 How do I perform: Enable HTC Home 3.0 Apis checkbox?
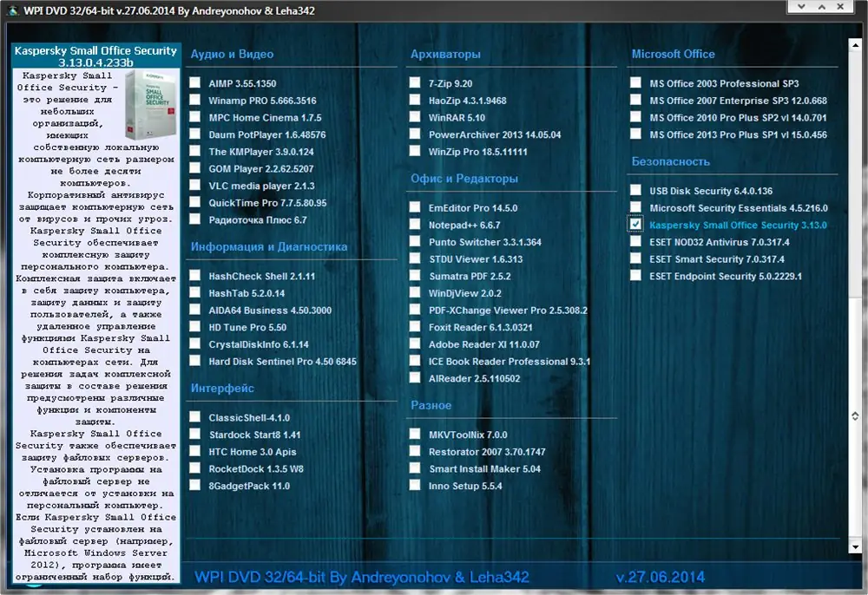click(x=194, y=451)
